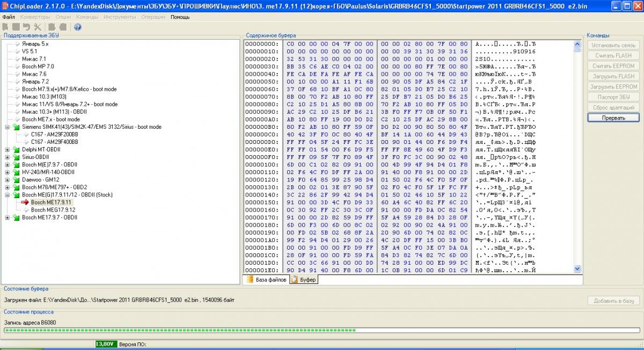
Task: Click the undo arrow toolbar icon
Action: (x=27, y=27)
